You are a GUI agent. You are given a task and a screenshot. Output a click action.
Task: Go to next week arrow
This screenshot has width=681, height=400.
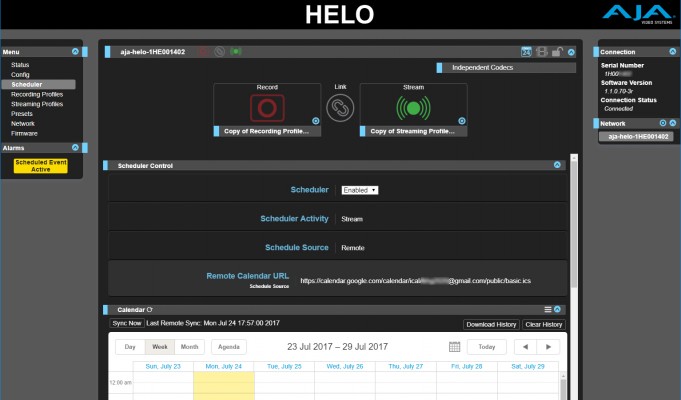[x=548, y=347]
